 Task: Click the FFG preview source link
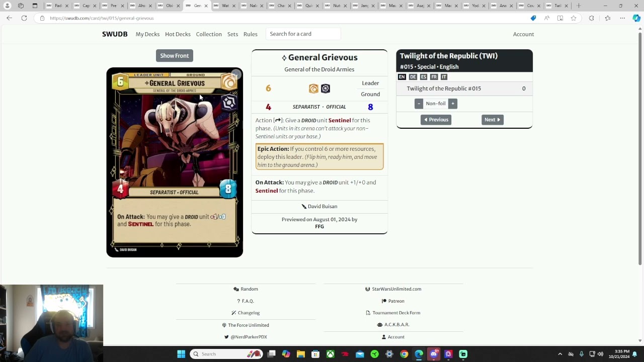(x=319, y=226)
